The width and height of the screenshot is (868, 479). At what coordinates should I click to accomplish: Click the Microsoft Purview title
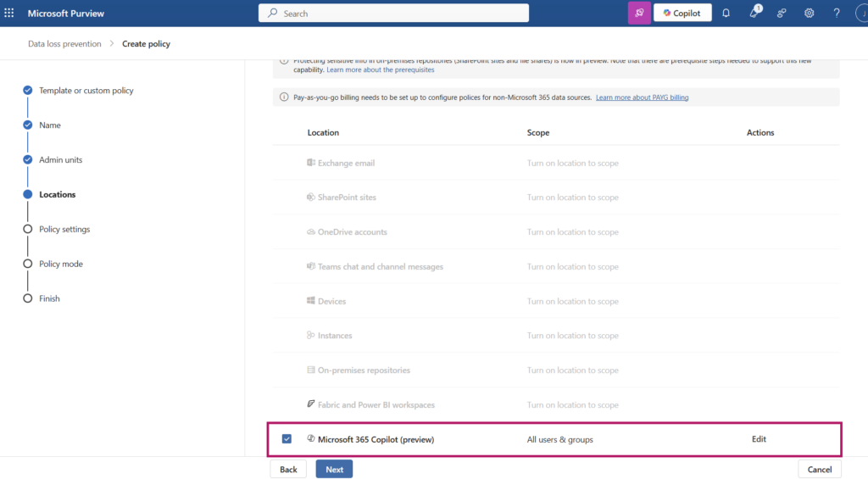tap(66, 14)
